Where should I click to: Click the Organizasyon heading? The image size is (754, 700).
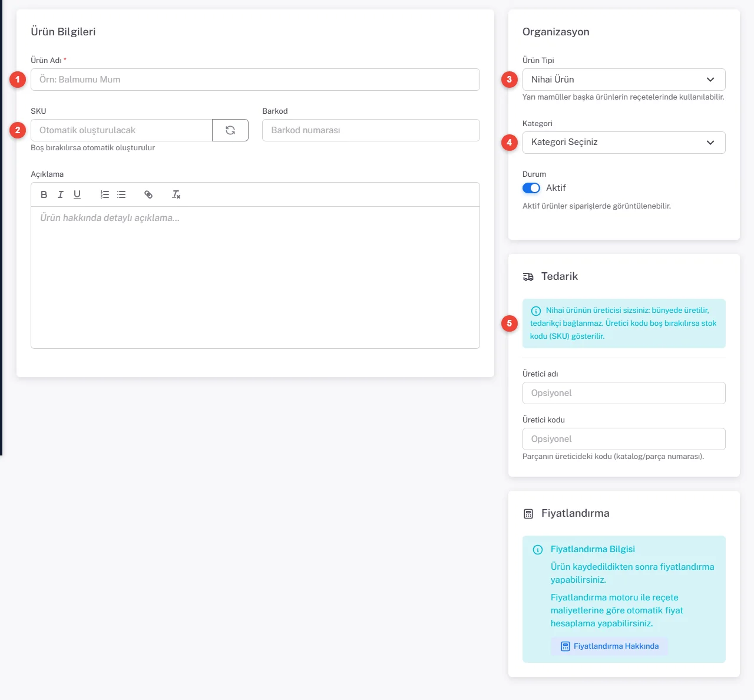pyautogui.click(x=555, y=32)
